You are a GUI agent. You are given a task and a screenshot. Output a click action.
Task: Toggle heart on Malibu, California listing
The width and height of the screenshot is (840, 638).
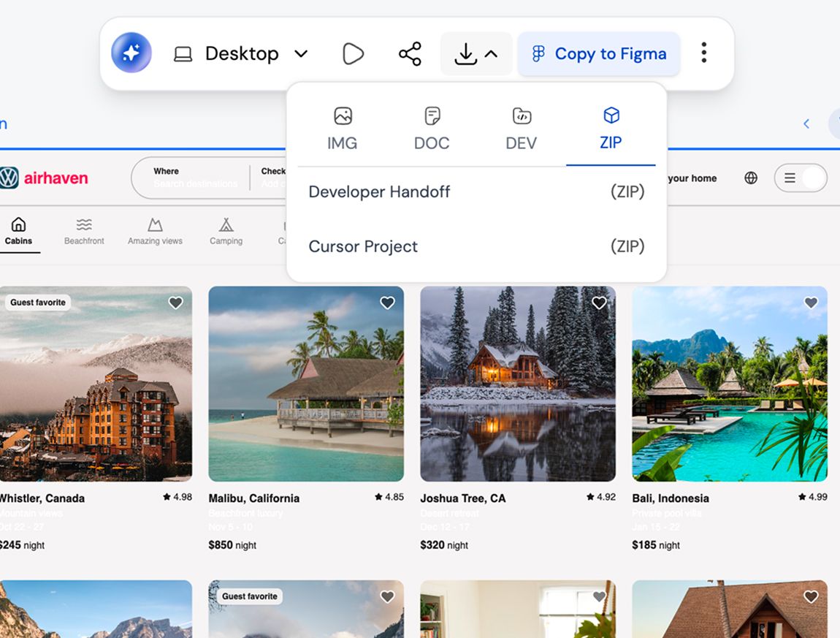(387, 303)
